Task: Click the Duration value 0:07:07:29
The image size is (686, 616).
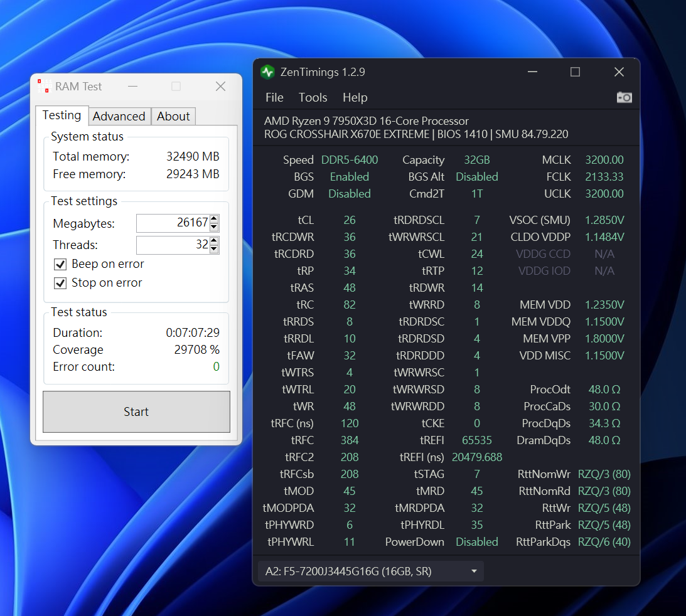Action: (x=193, y=332)
